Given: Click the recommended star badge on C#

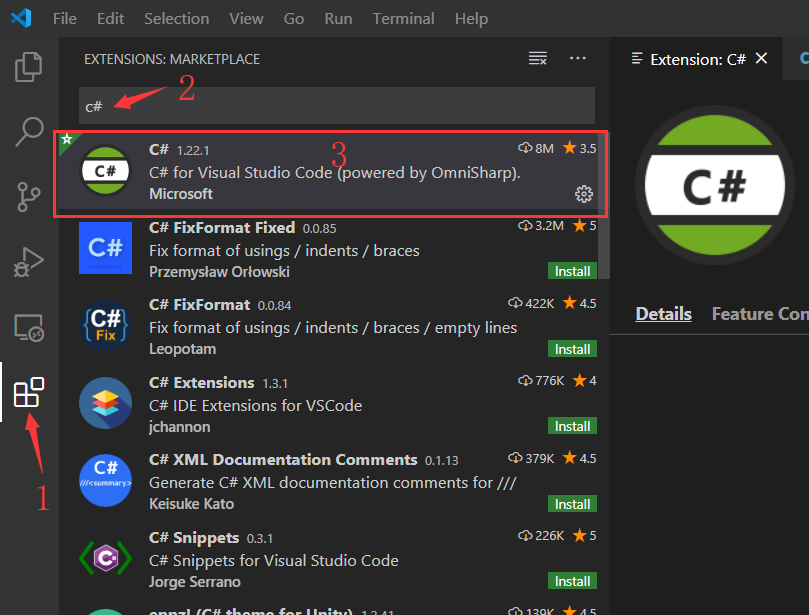Looking at the screenshot, I should (x=67, y=139).
